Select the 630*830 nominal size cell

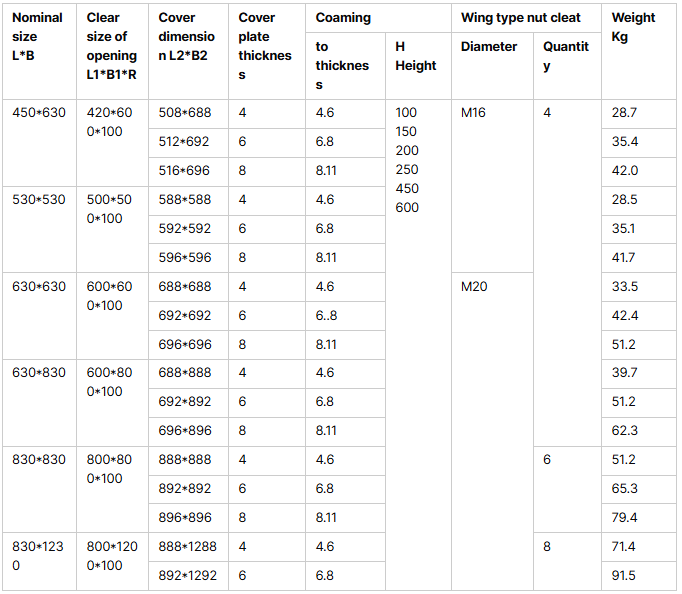(39, 373)
